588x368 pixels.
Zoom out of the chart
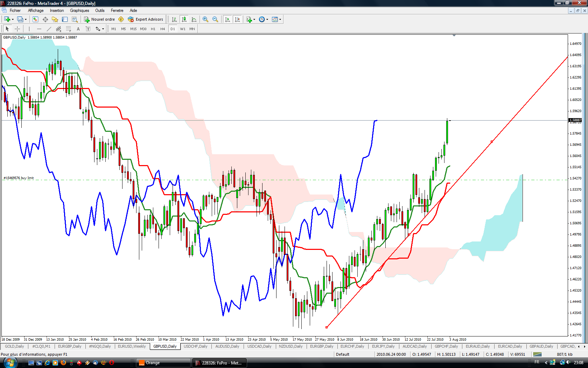point(215,19)
